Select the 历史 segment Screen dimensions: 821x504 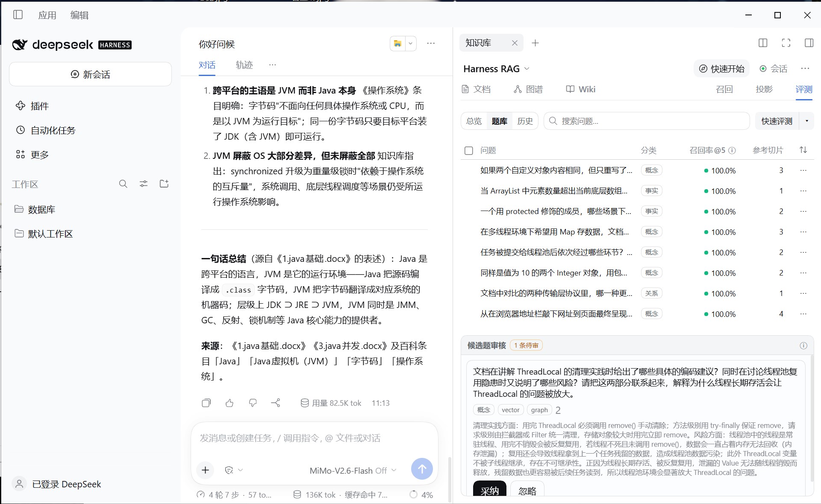(525, 121)
